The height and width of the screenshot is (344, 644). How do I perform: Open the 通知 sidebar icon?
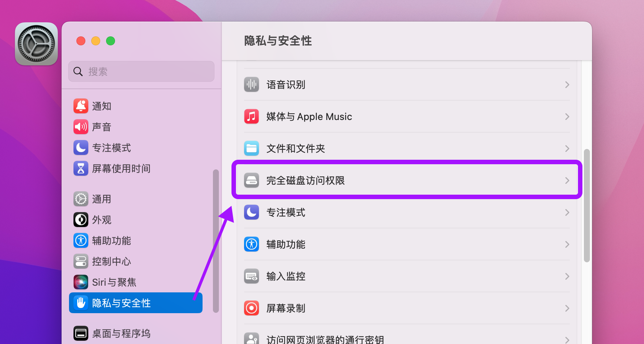(81, 106)
